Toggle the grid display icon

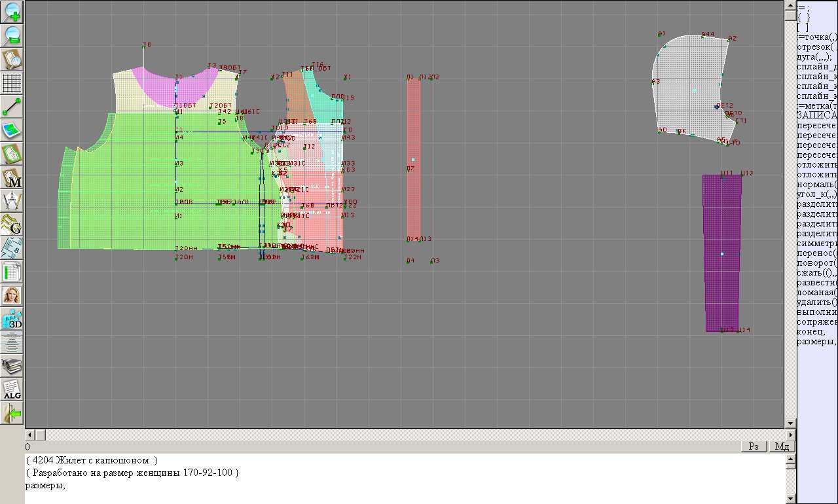pyautogui.click(x=12, y=83)
